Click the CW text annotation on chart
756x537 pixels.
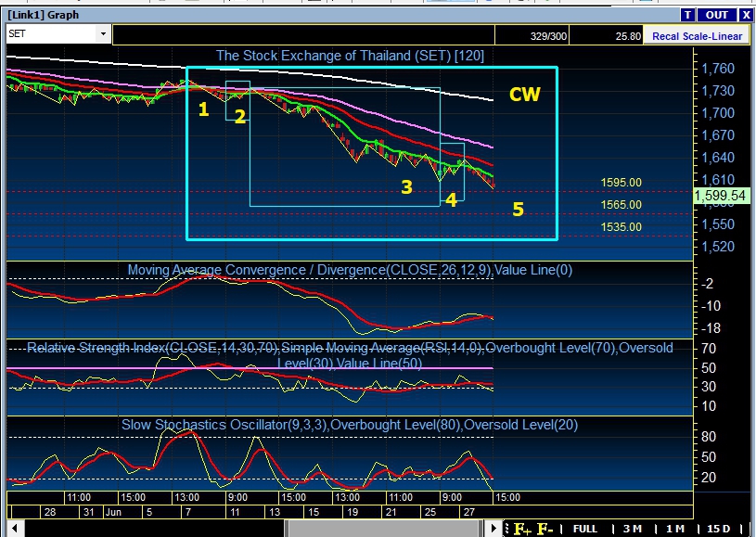coord(525,95)
